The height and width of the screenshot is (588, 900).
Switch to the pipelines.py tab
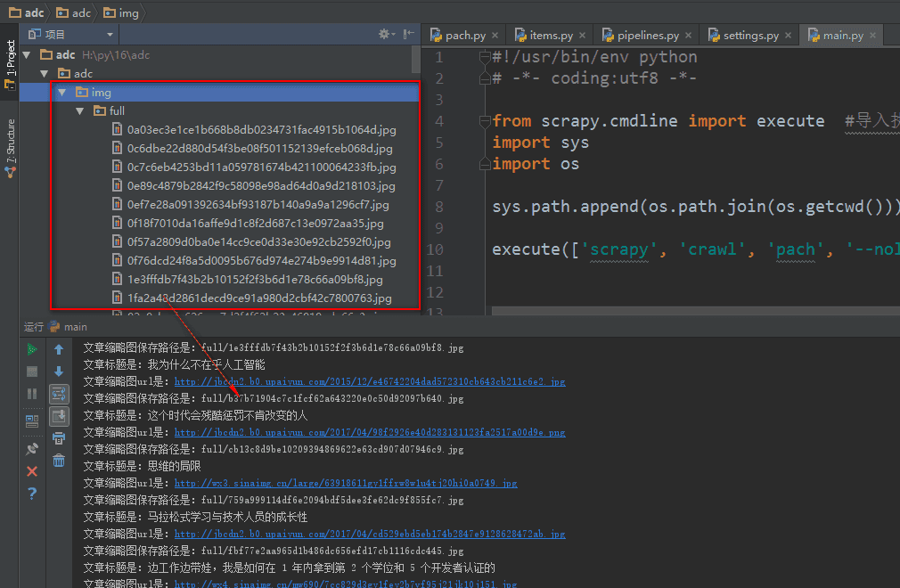(648, 36)
